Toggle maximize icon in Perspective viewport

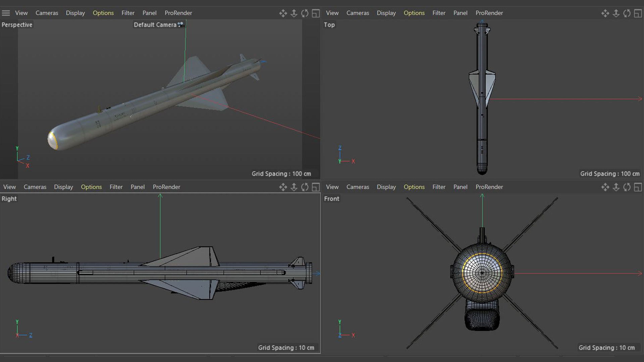coord(316,13)
